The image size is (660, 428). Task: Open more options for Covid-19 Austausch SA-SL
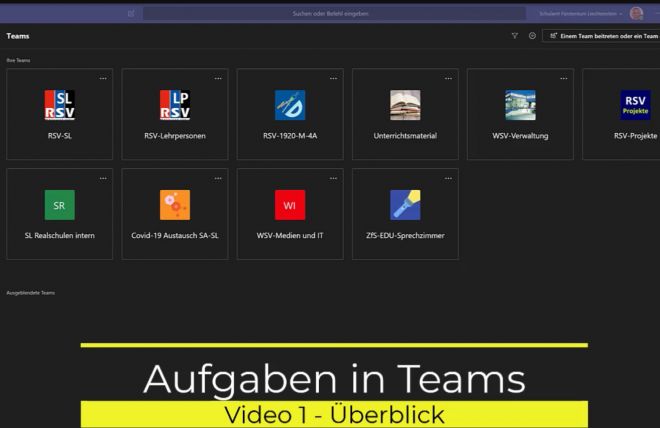218,178
